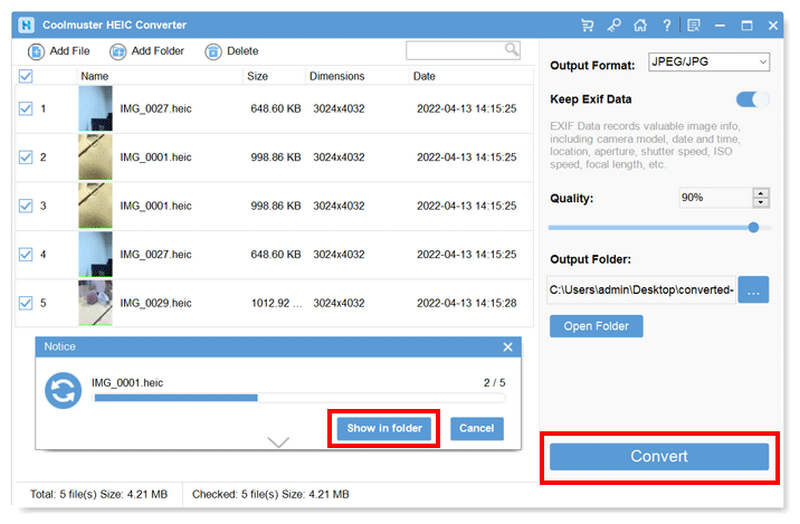Open the Output Format dropdown
This screenshot has height=524, width=800.
[x=709, y=62]
